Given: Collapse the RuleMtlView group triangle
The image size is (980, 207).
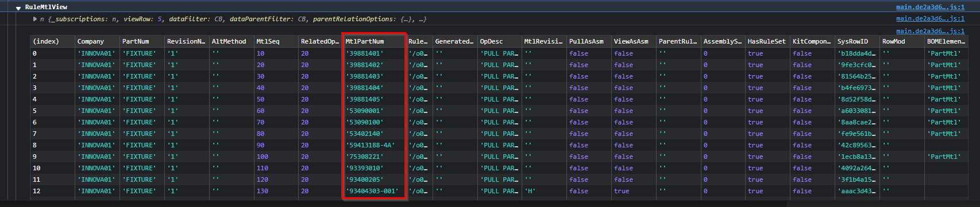Looking at the screenshot, I should click(18, 7).
